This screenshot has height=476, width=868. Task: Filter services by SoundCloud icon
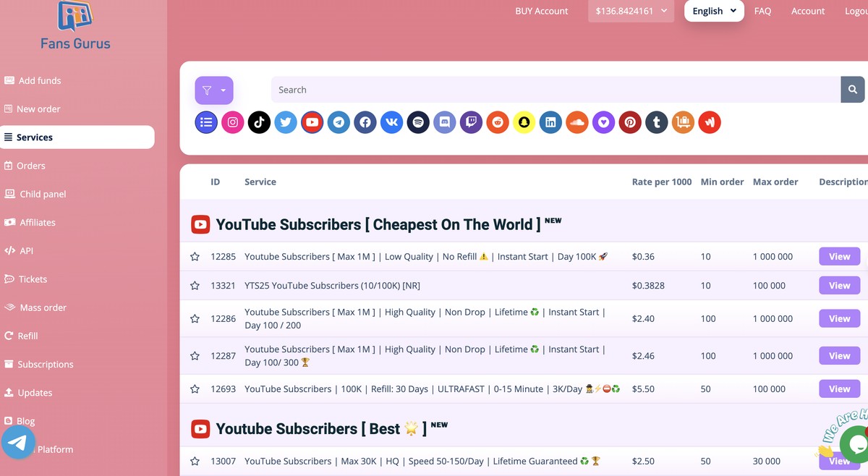(577, 122)
